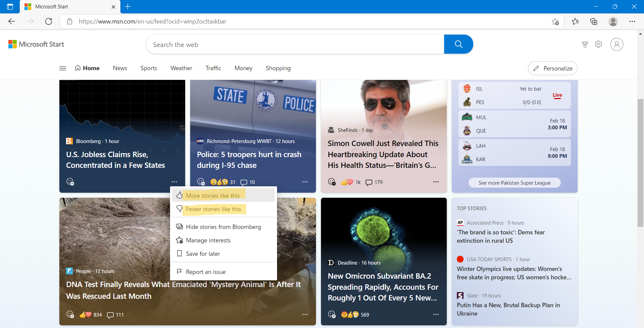The image size is (644, 328).
Task: Switch to the Weather section
Action: [x=181, y=68]
